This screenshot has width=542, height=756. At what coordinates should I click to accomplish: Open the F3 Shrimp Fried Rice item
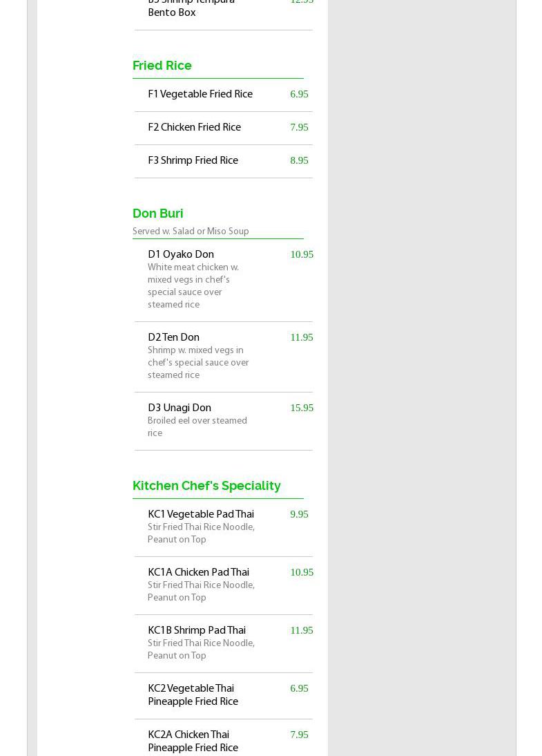click(193, 160)
